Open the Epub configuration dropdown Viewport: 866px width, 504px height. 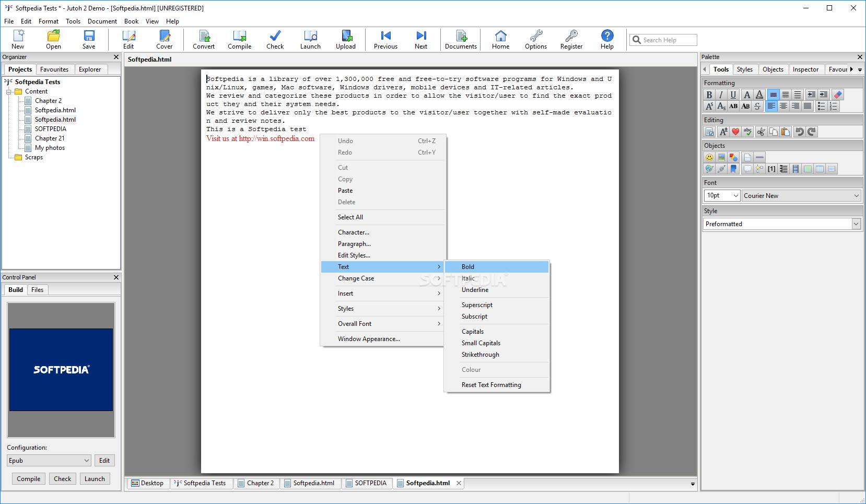tap(49, 460)
